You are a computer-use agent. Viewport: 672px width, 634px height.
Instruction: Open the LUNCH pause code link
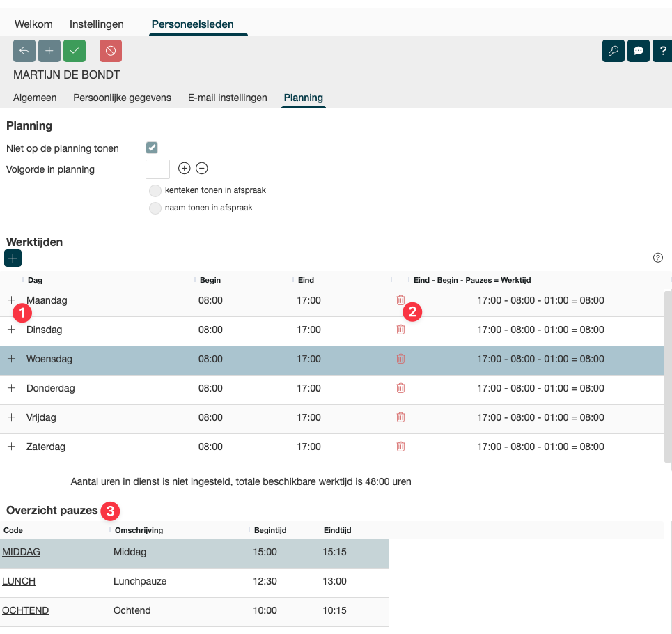19,581
